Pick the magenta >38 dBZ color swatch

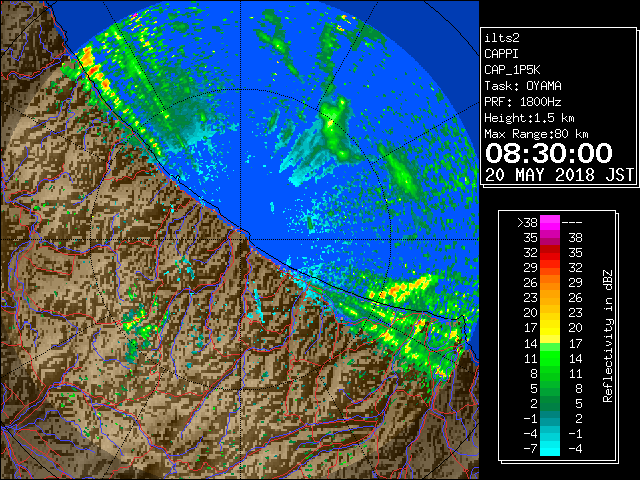coord(550,222)
